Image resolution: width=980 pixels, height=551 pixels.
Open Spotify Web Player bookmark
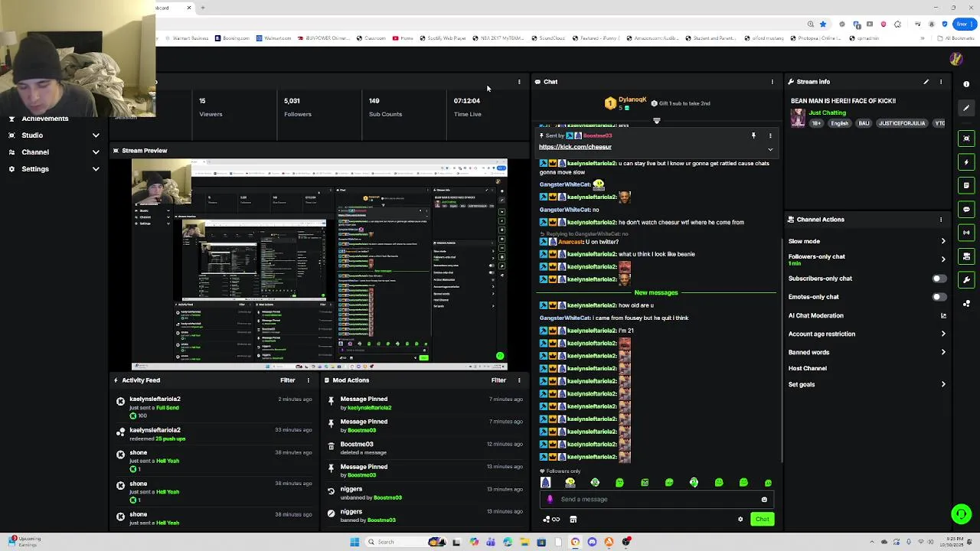tap(443, 38)
